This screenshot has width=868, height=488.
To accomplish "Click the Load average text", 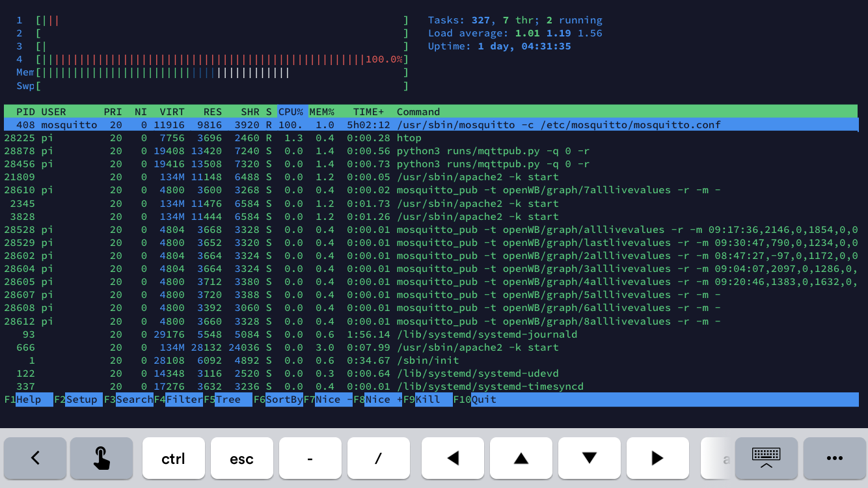I will click(515, 33).
